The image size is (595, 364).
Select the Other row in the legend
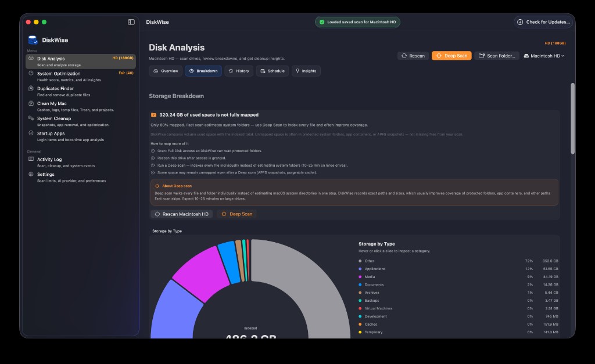point(458,261)
